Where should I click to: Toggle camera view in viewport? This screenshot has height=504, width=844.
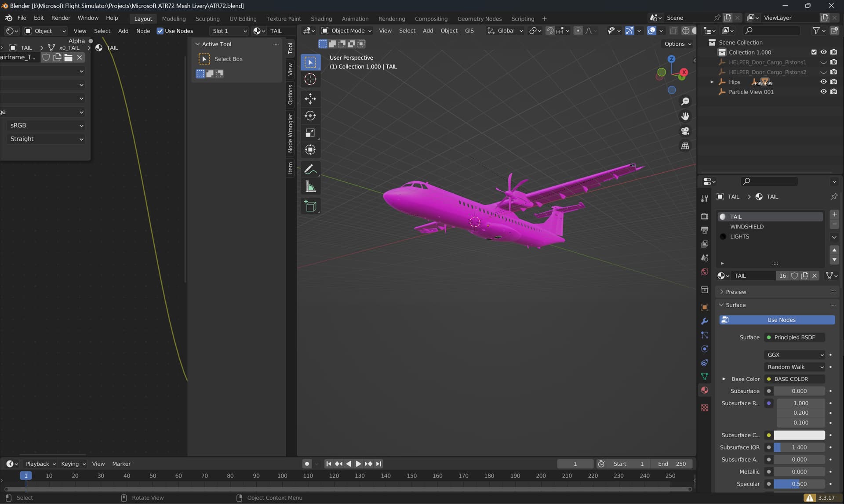tap(685, 131)
